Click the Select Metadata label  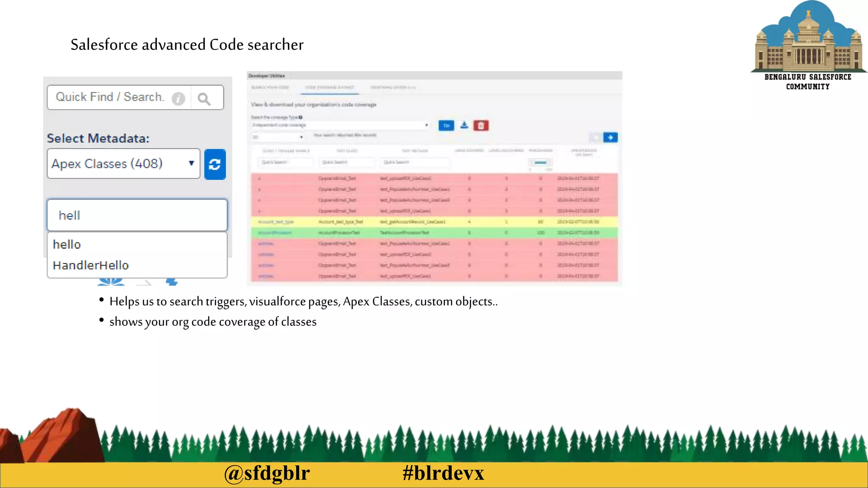click(x=98, y=139)
